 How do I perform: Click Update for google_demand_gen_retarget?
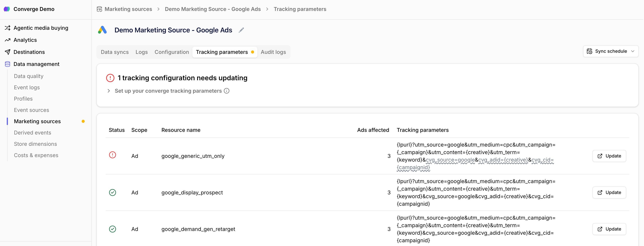(609, 229)
